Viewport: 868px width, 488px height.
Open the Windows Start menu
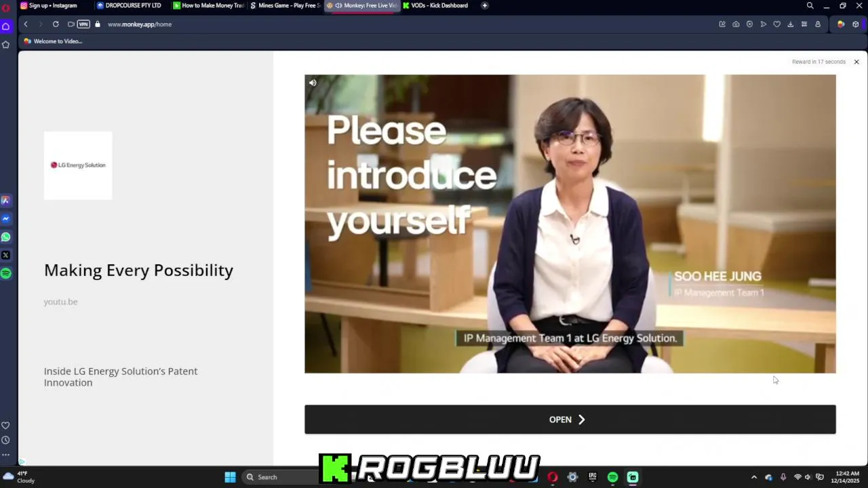pyautogui.click(x=230, y=477)
